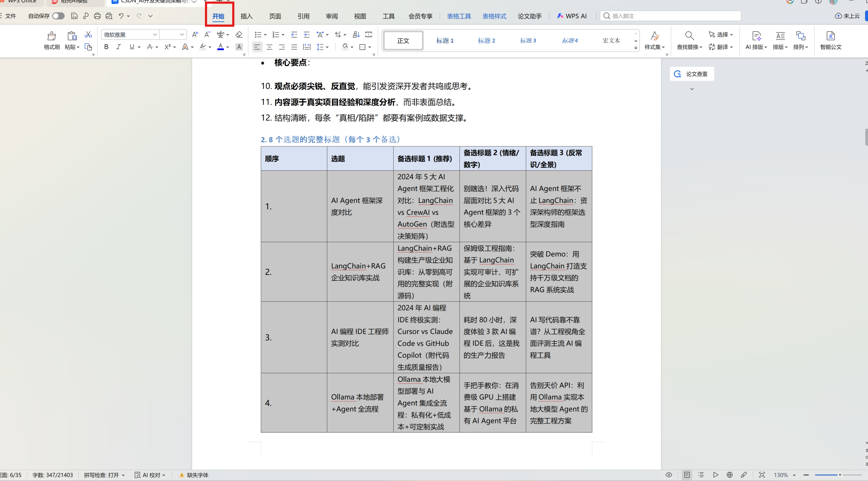Click the 插入脚注 search field
This screenshot has height=481, width=868.
point(670,16)
